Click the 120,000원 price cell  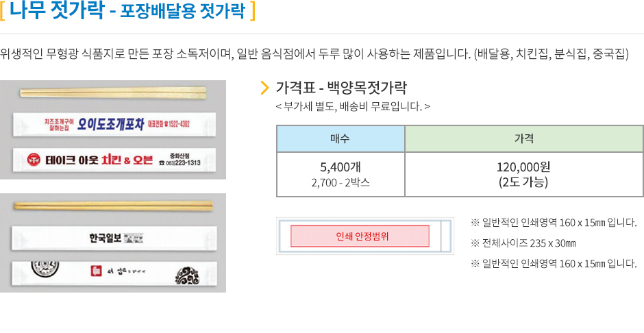[x=524, y=175]
